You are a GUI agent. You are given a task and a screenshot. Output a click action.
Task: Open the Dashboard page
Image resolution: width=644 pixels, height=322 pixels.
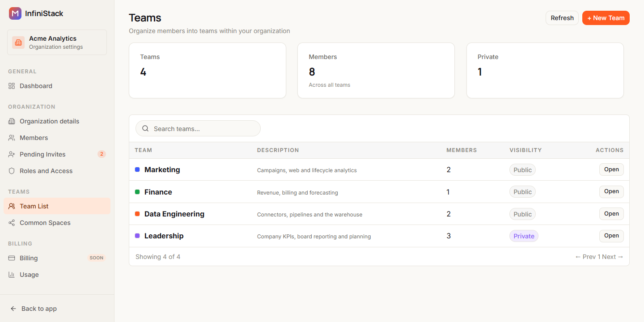(57, 86)
